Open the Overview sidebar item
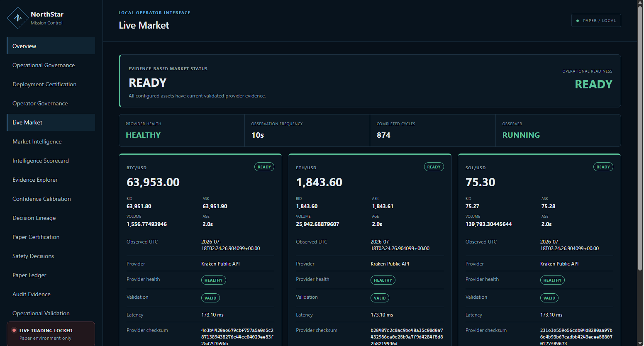Screen dimensions: 644x346 pos(51,46)
